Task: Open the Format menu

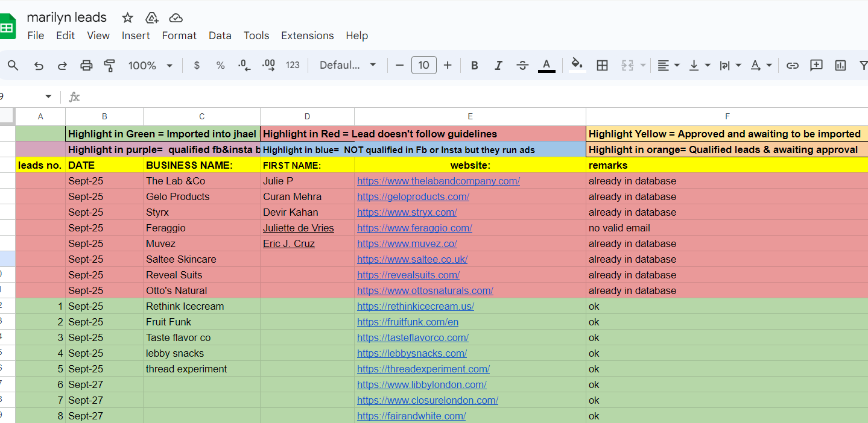Action: (179, 36)
